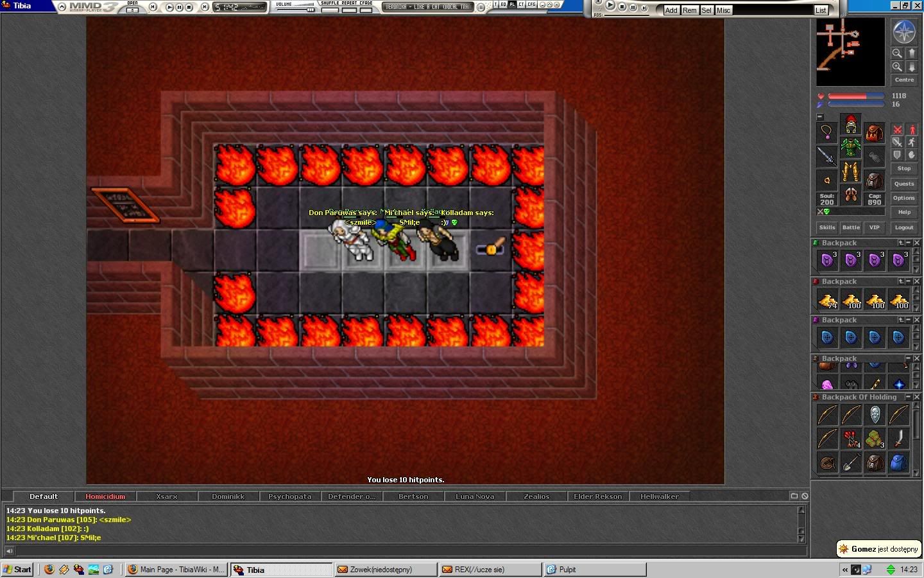Click the mana bar
924x578 pixels.
tap(856, 104)
